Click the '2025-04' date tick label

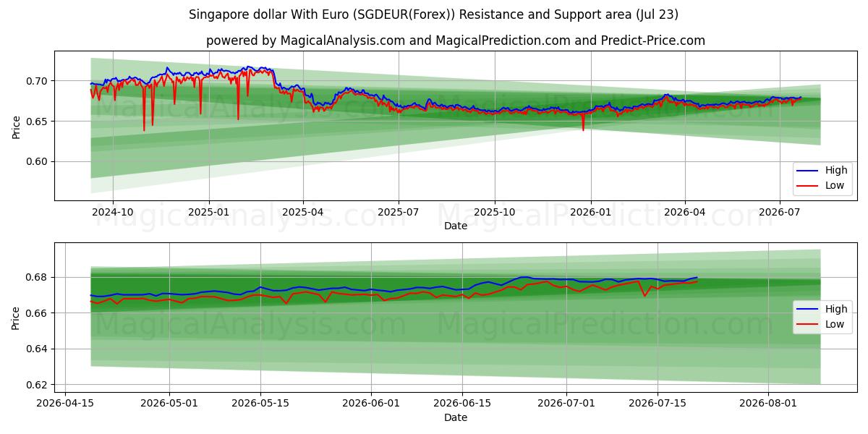pos(303,212)
